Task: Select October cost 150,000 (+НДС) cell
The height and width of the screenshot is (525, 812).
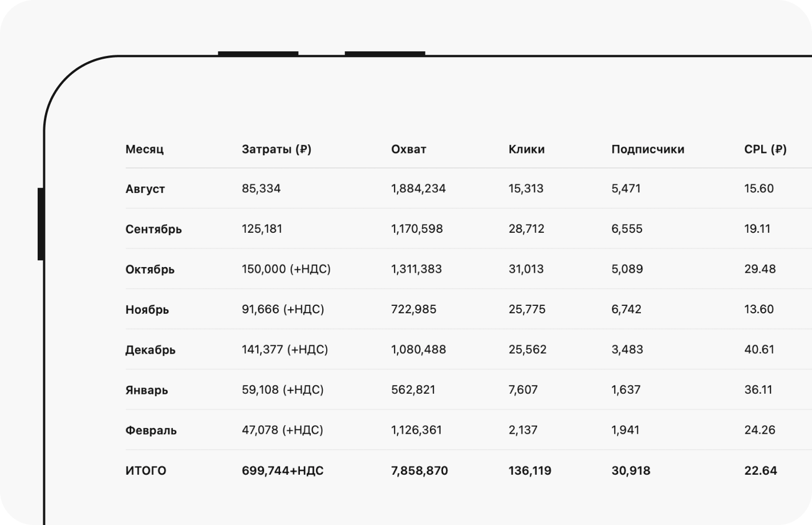Action: 286,269
